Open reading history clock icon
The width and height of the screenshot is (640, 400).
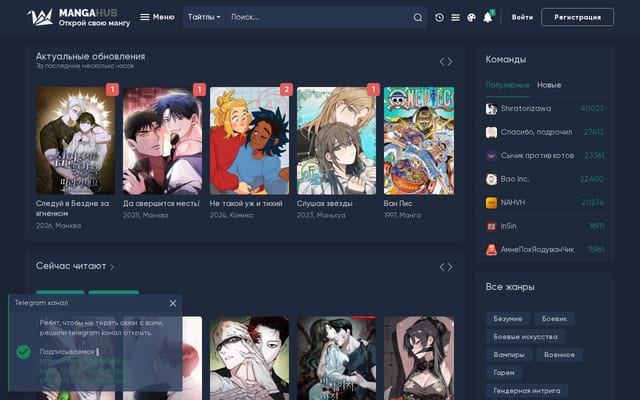tap(439, 18)
